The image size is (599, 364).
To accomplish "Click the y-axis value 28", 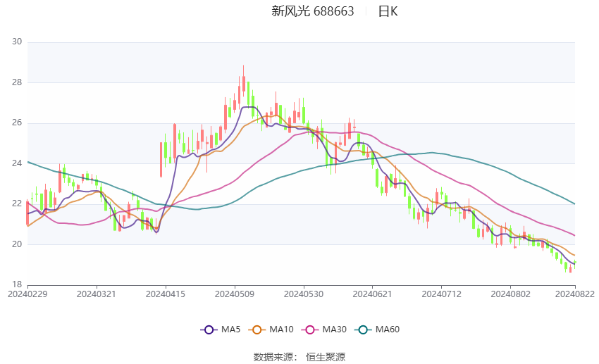I will [17, 82].
